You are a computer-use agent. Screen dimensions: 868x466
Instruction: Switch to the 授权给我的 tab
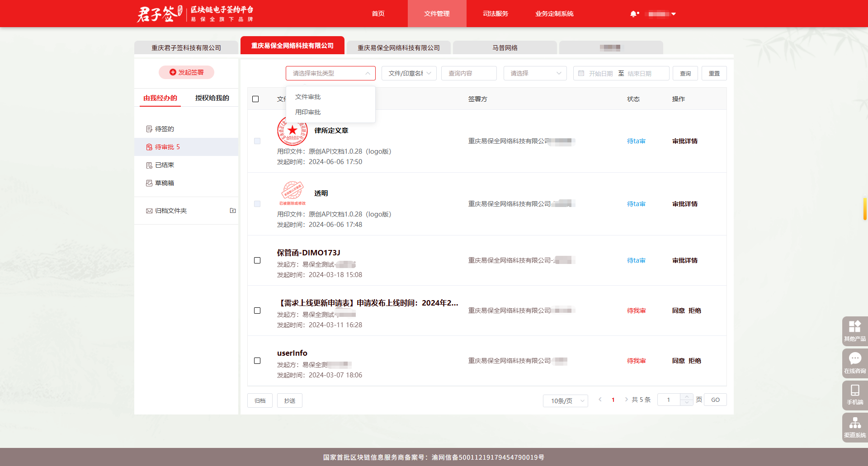pyautogui.click(x=212, y=98)
